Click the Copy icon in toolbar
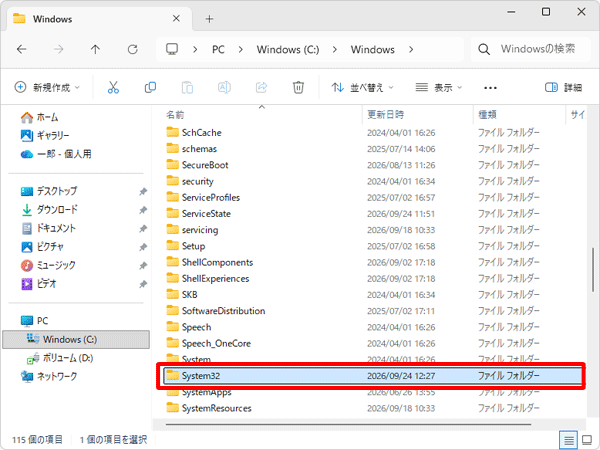 point(150,88)
